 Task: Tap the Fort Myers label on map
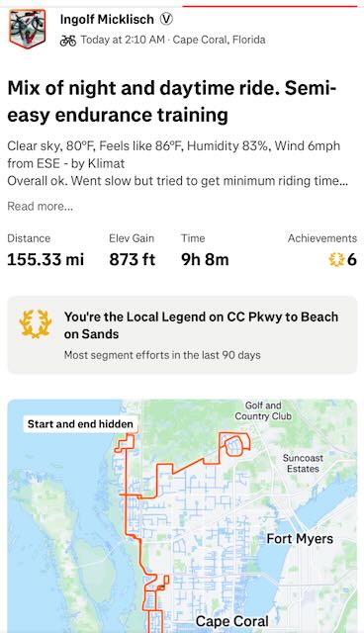[x=300, y=538]
